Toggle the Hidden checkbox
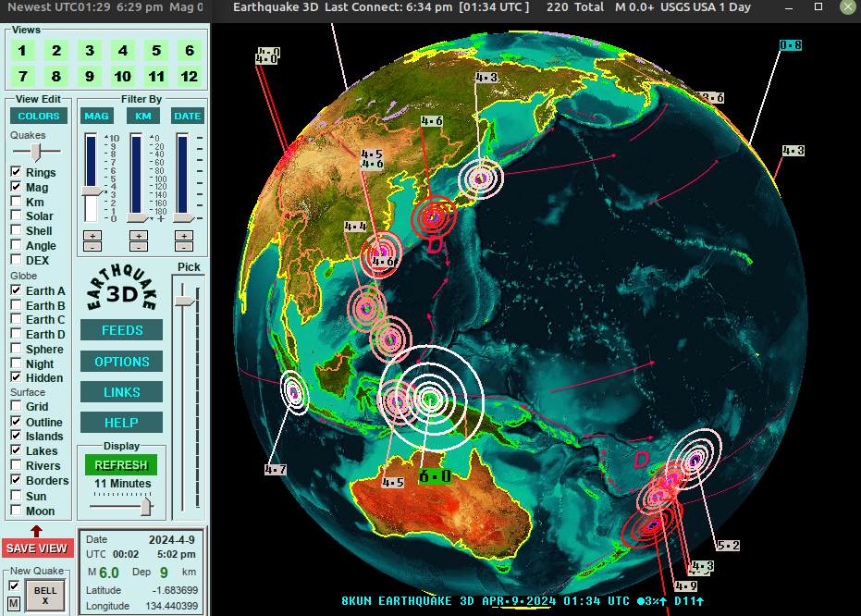The height and width of the screenshot is (616, 861). click(16, 377)
